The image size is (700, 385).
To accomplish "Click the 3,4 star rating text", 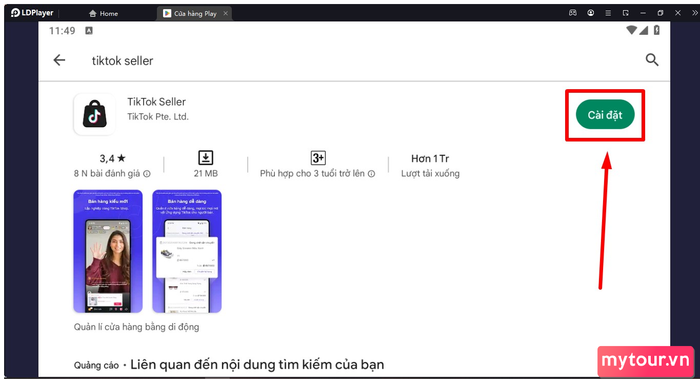I will pos(112,159).
